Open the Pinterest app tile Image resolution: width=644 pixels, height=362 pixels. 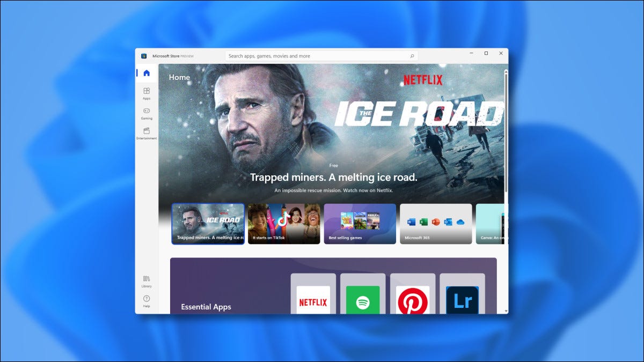click(413, 294)
